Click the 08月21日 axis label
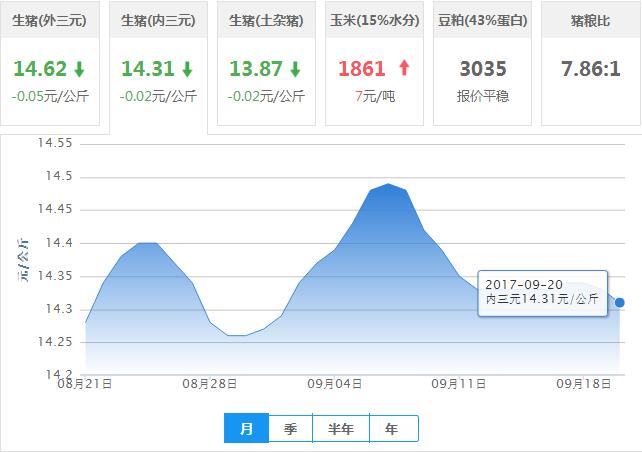The image size is (642, 452). (x=85, y=384)
